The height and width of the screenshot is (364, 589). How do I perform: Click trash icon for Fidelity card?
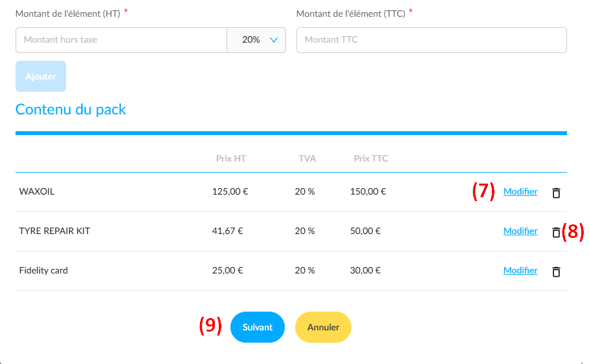(556, 272)
